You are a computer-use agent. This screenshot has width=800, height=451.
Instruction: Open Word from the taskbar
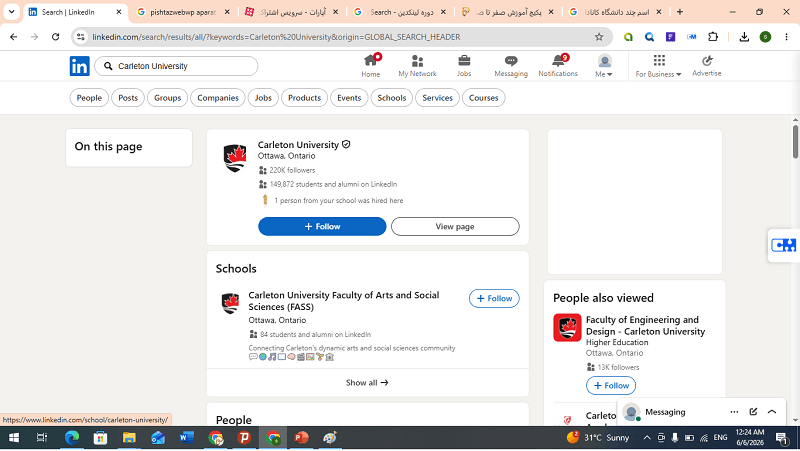click(187, 438)
